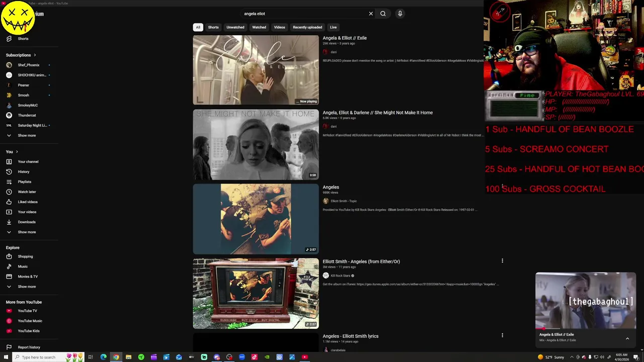Open options menu for Angeles - Elliott Smith lyrics
The image size is (644, 362).
pyautogui.click(x=502, y=335)
